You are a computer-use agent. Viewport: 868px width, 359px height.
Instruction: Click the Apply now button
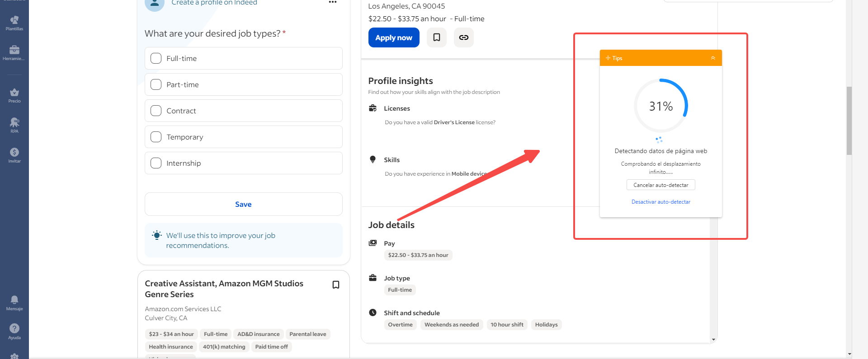pyautogui.click(x=394, y=37)
